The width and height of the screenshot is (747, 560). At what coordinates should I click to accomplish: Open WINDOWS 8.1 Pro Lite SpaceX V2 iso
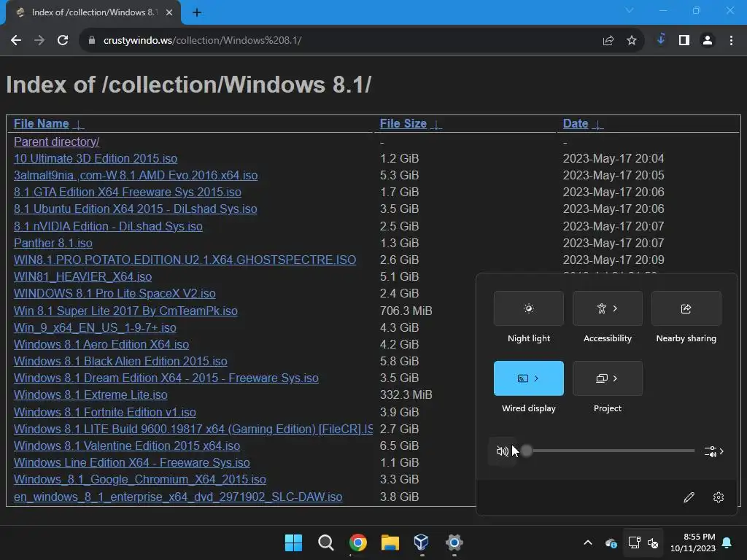pyautogui.click(x=115, y=293)
